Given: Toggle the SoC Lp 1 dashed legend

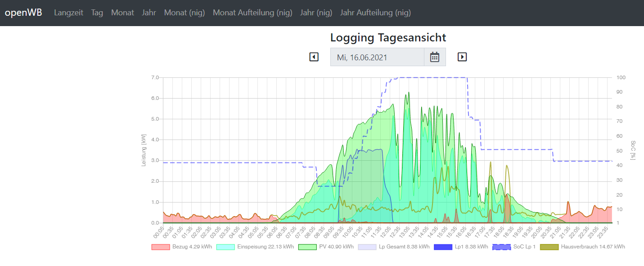Looking at the screenshot, I should click(x=524, y=247).
